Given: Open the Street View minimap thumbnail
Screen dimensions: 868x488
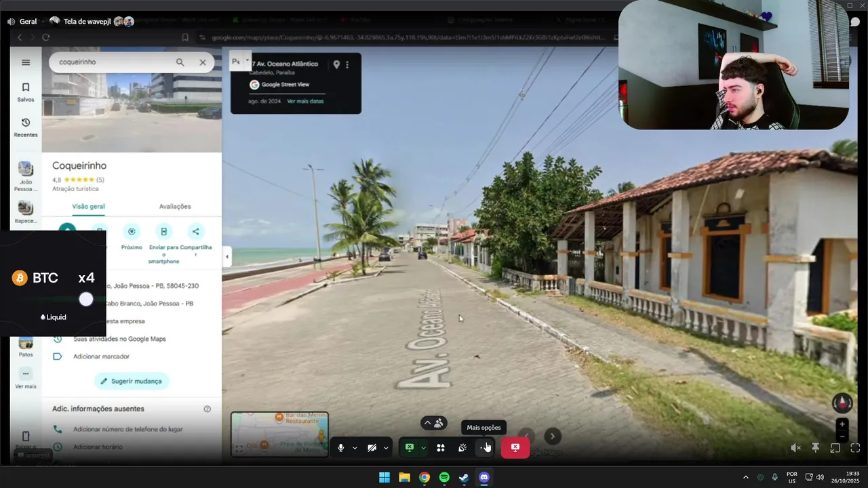Looking at the screenshot, I should click(x=279, y=434).
